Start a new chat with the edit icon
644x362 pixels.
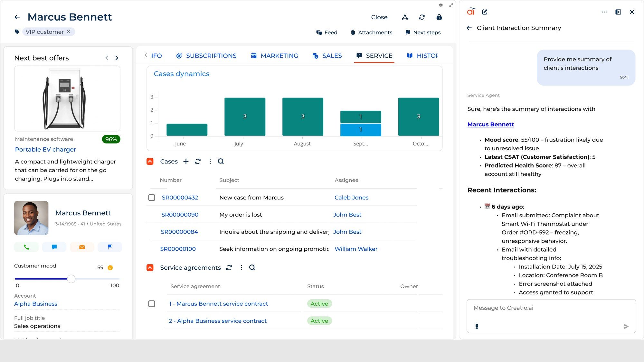(x=485, y=12)
